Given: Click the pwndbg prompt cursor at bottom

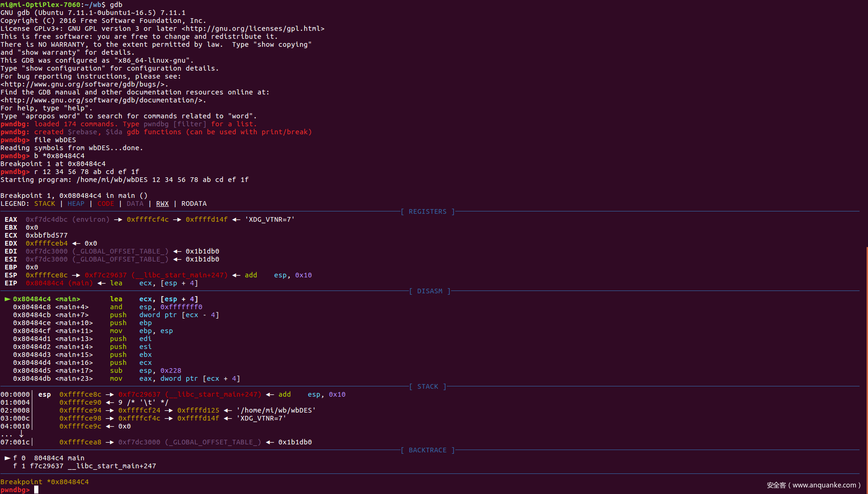Looking at the screenshot, I should 36,490.
